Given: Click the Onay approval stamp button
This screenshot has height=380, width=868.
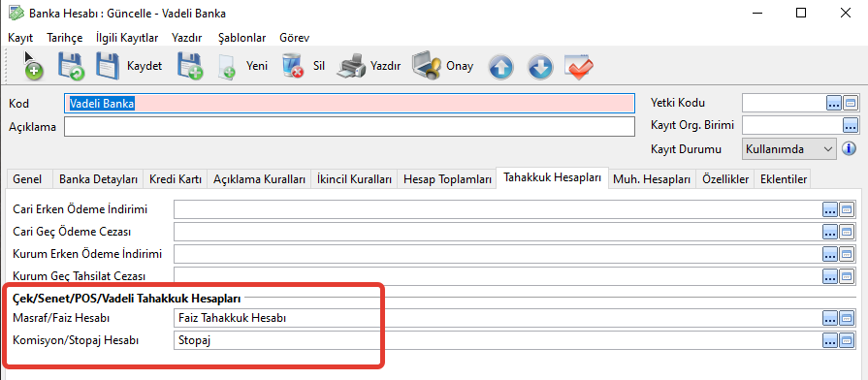Looking at the screenshot, I should pos(442,66).
